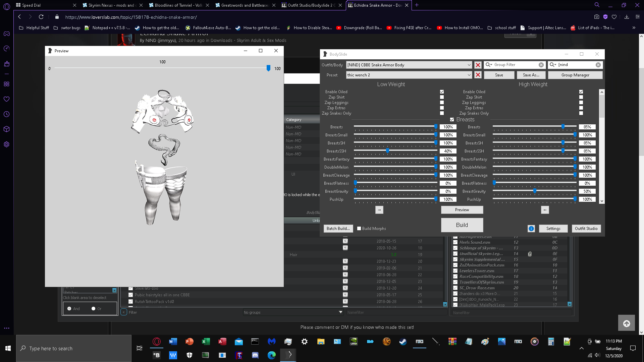The width and height of the screenshot is (644, 362).
Task: Toggle Low Weight Zap Snakes Only checkbox
Action: point(442,113)
